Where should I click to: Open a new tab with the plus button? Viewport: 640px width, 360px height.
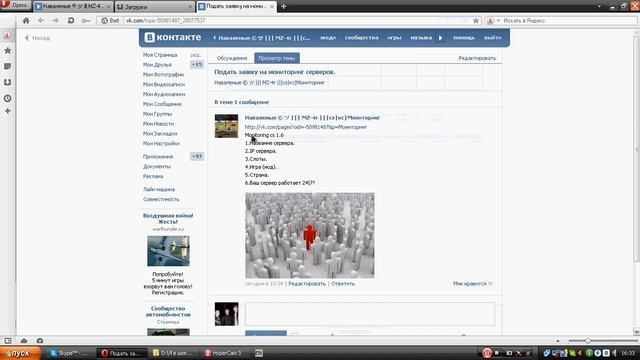283,6
